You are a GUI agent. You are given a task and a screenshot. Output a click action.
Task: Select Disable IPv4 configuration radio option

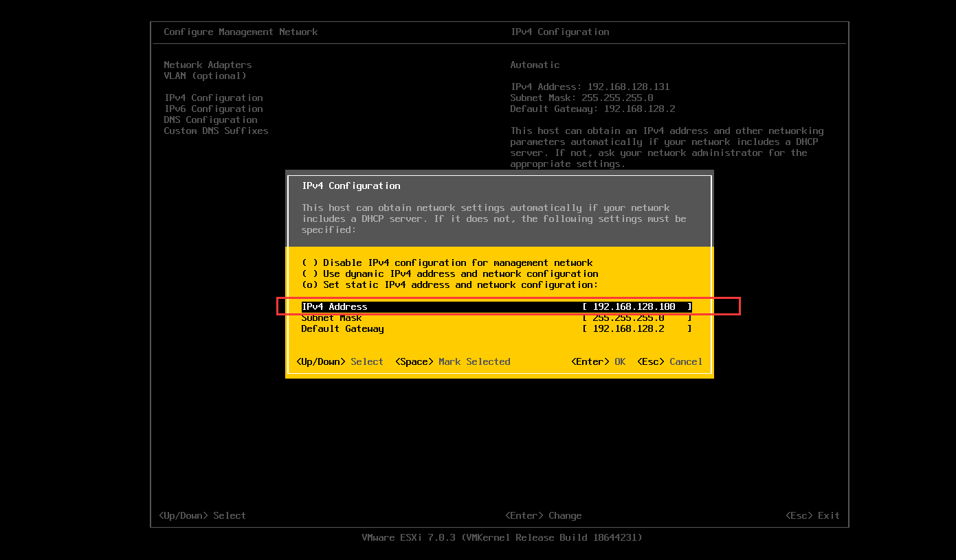click(x=447, y=262)
